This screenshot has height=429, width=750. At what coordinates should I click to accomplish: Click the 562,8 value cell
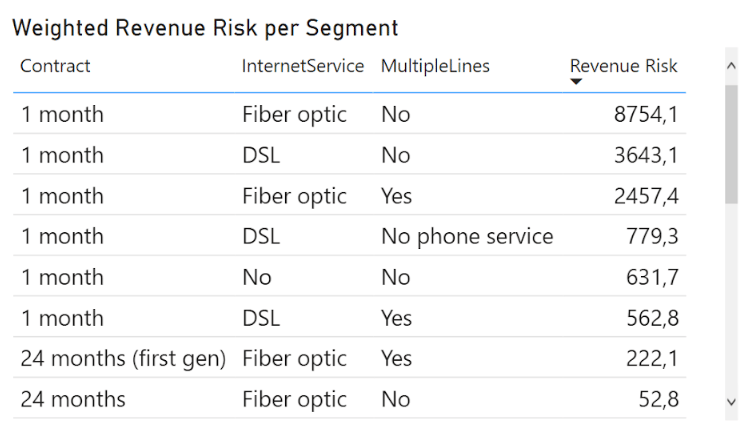(654, 318)
